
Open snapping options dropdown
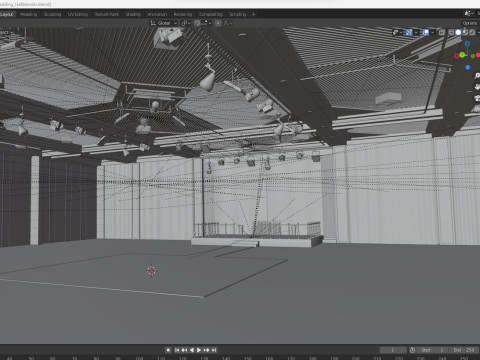point(206,23)
